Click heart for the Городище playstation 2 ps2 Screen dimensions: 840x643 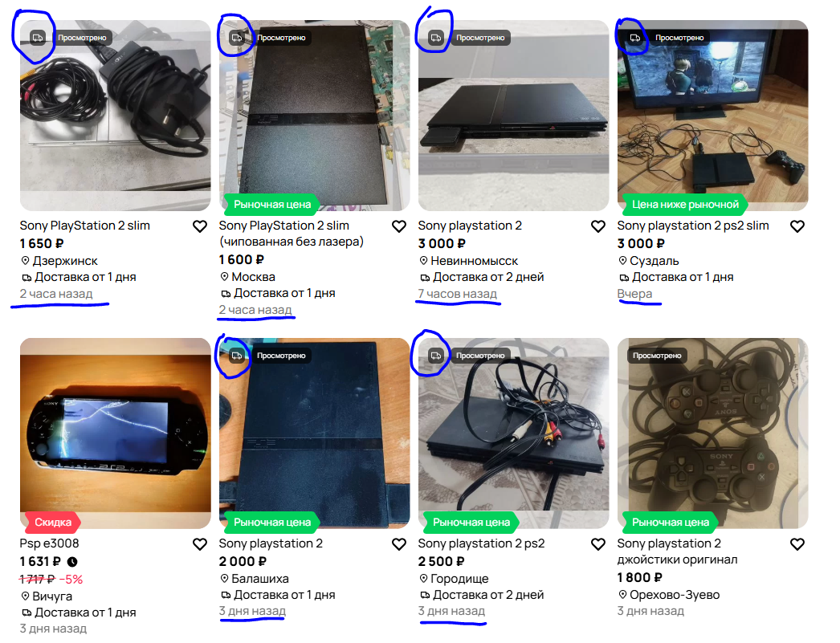(x=598, y=544)
